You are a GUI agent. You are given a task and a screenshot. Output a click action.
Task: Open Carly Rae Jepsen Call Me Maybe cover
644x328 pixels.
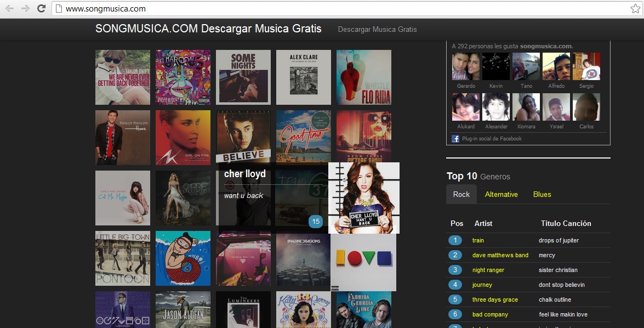tap(123, 198)
